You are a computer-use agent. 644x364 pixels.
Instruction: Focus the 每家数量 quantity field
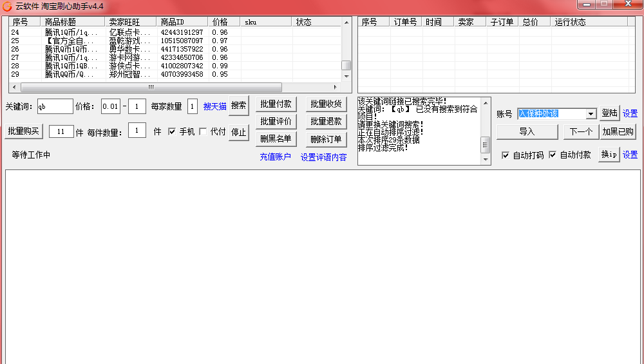tap(192, 106)
